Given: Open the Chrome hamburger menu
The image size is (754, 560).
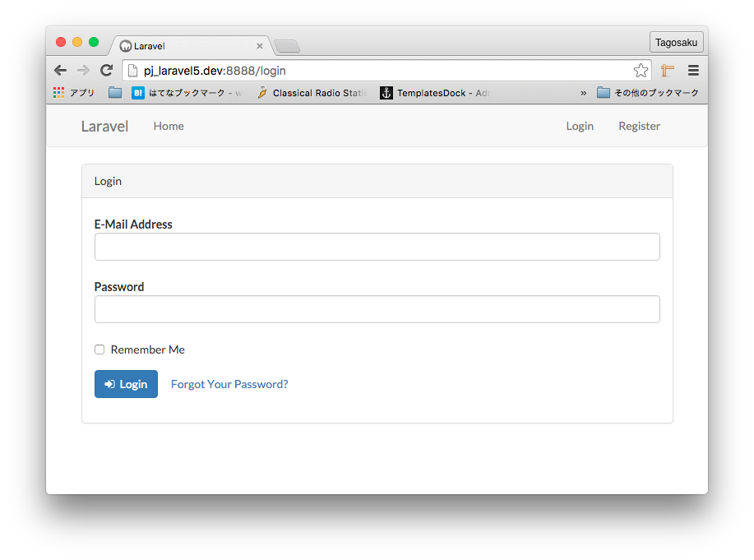Looking at the screenshot, I should coord(693,70).
